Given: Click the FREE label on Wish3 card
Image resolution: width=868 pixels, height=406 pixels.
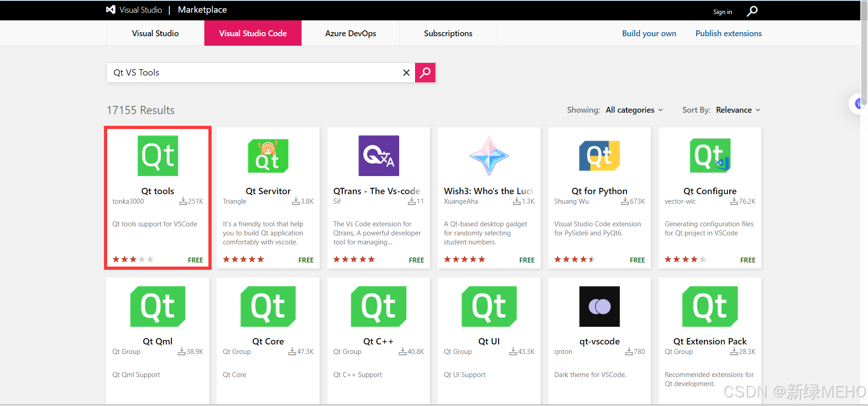Looking at the screenshot, I should coord(527,260).
